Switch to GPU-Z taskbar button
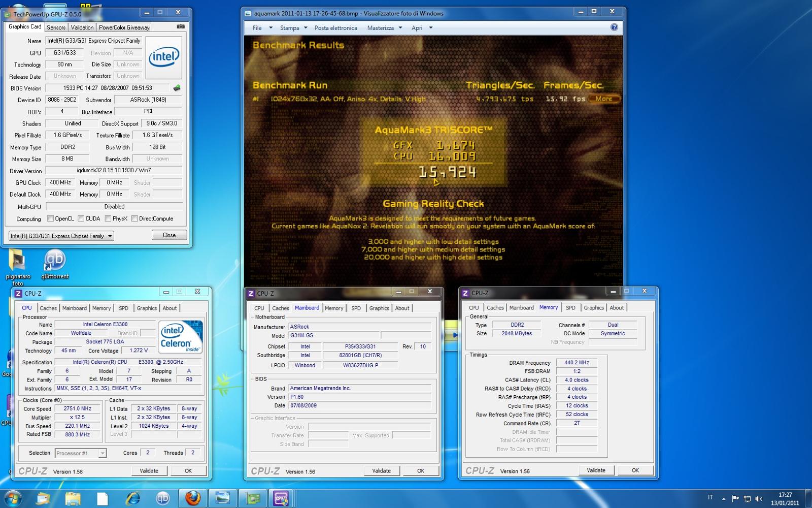 252,498
